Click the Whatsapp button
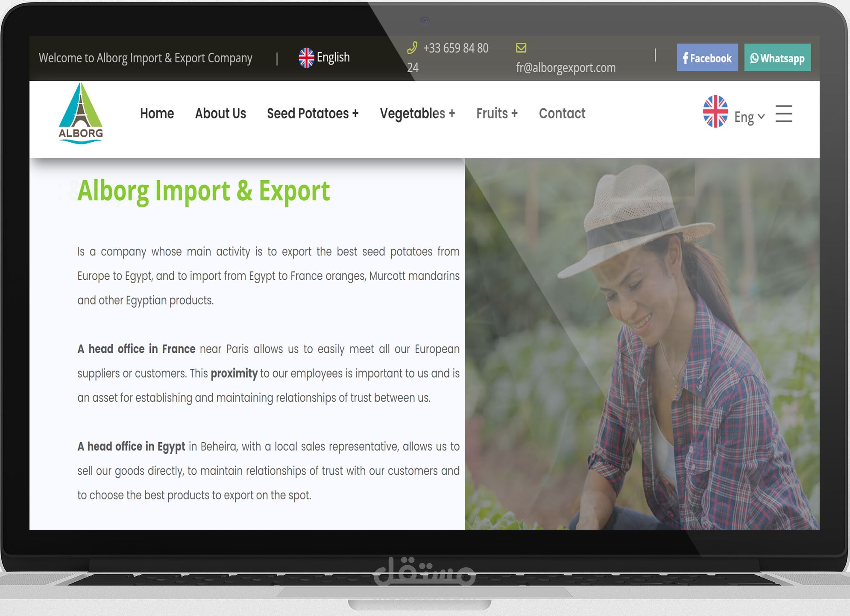This screenshot has width=850, height=616. [777, 58]
